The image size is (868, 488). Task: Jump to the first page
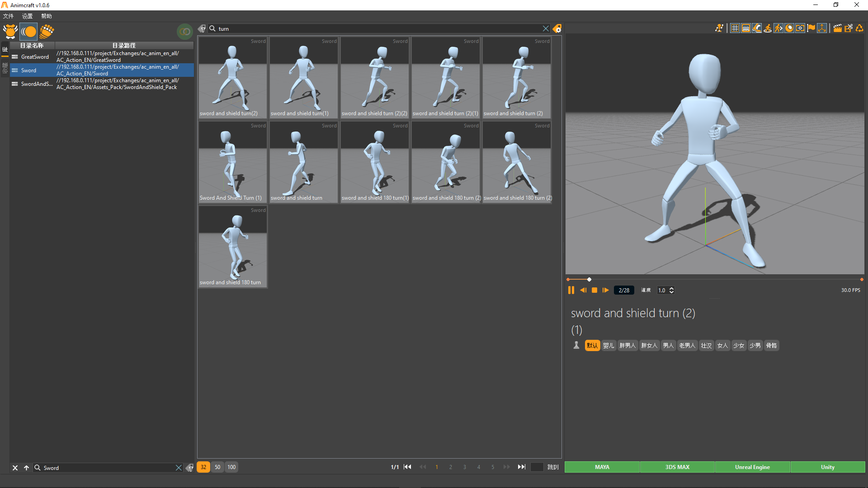point(407,467)
